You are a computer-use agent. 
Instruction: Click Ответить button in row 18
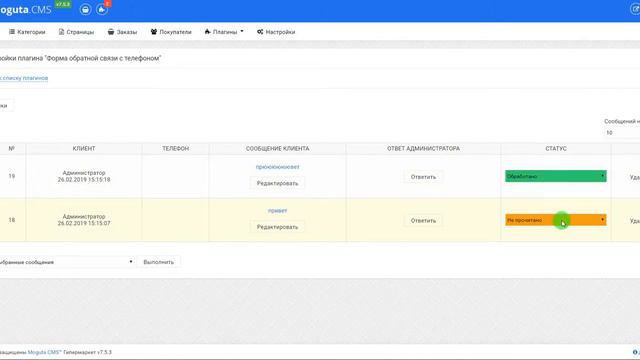pos(423,220)
